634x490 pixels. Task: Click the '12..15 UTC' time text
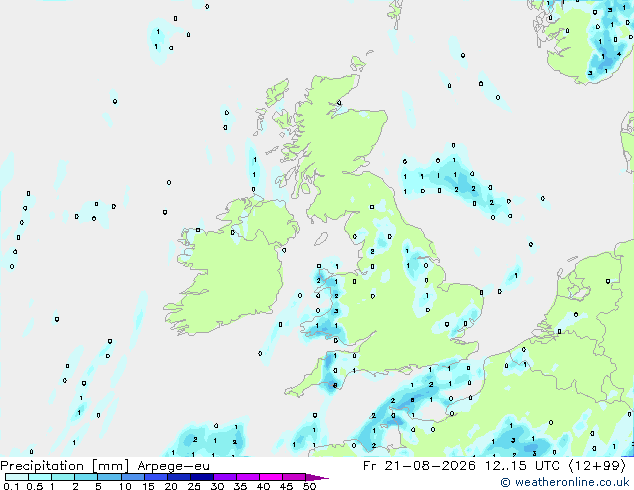point(523,466)
